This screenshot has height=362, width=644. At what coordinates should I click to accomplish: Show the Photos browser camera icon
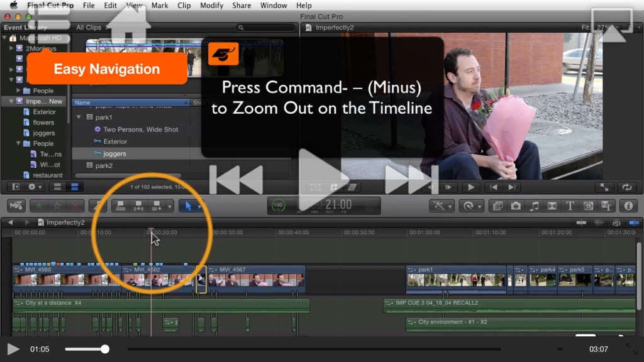(516, 206)
